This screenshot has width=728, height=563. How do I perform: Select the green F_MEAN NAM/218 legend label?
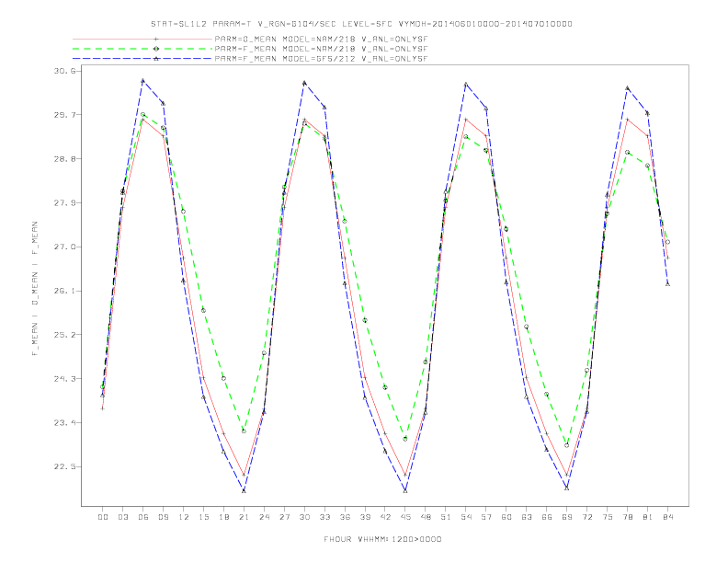coord(321,49)
